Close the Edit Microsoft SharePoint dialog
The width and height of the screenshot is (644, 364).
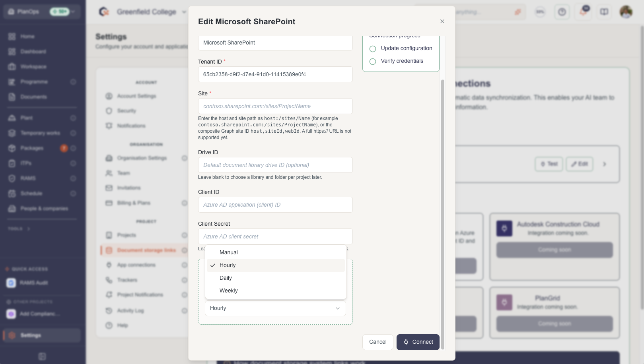pos(442,21)
